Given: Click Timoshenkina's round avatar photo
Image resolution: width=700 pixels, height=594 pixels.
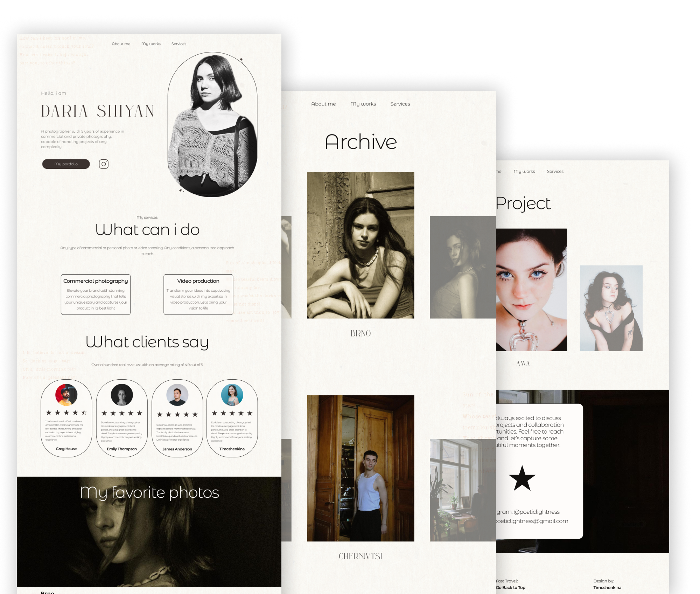Looking at the screenshot, I should click(232, 395).
